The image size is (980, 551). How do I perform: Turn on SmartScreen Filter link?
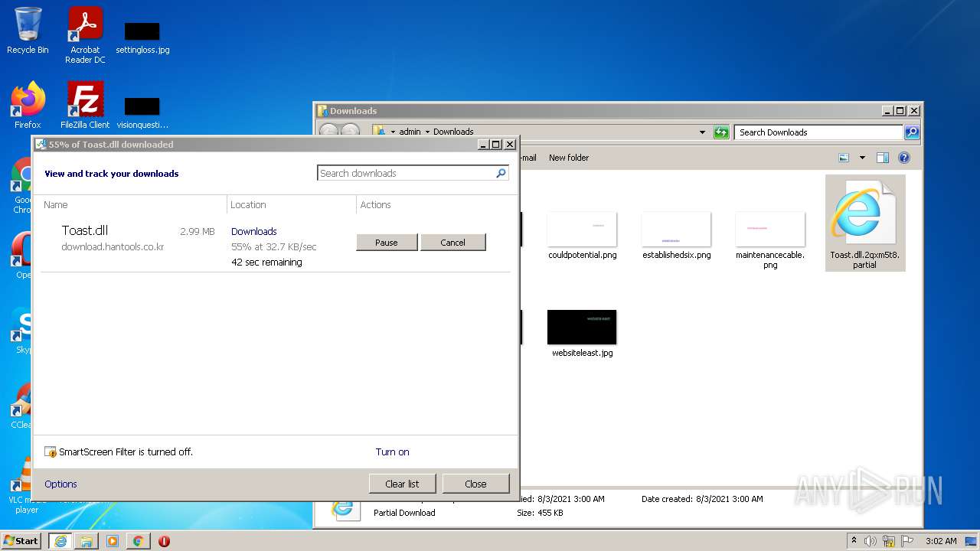pyautogui.click(x=392, y=452)
